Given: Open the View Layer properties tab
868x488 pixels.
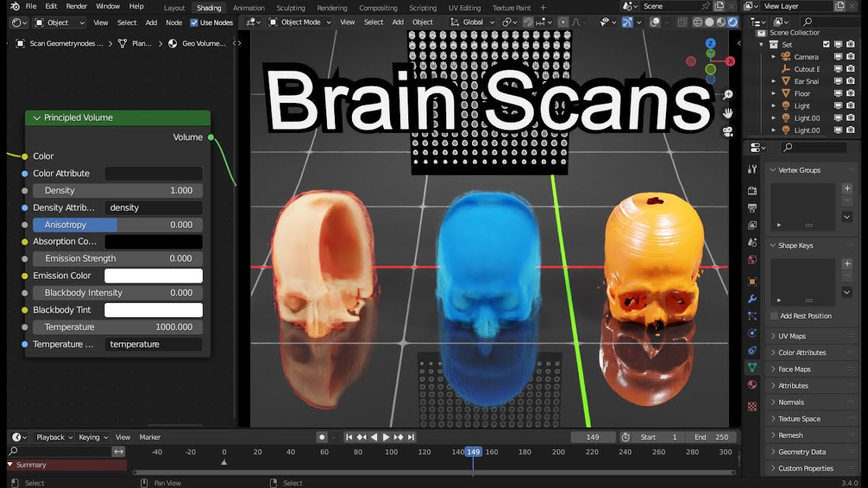Looking at the screenshot, I should tap(752, 225).
